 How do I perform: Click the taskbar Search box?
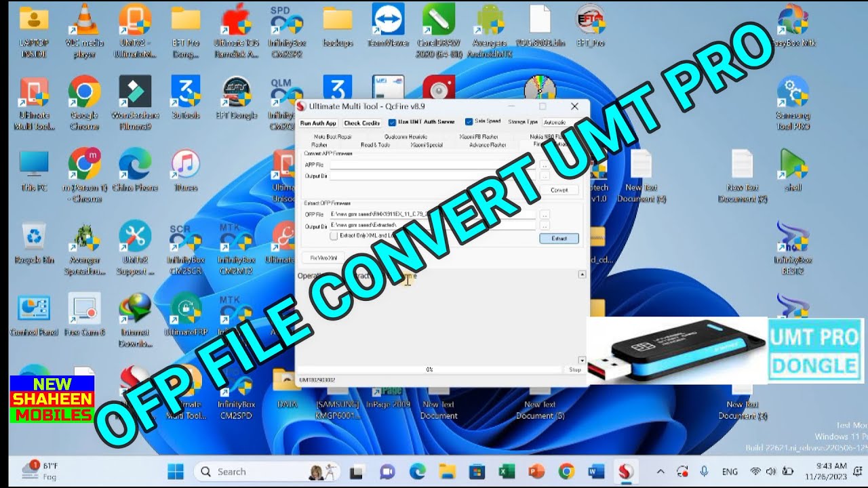tap(268, 471)
